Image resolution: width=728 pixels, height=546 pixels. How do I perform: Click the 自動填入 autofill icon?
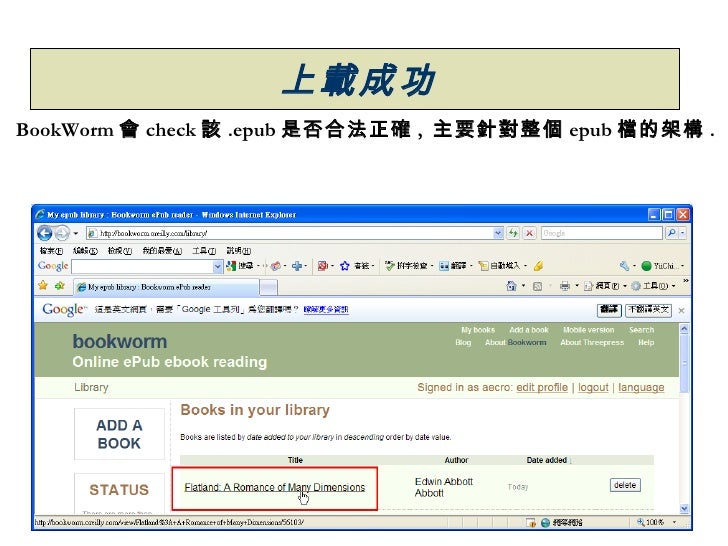tap(483, 266)
